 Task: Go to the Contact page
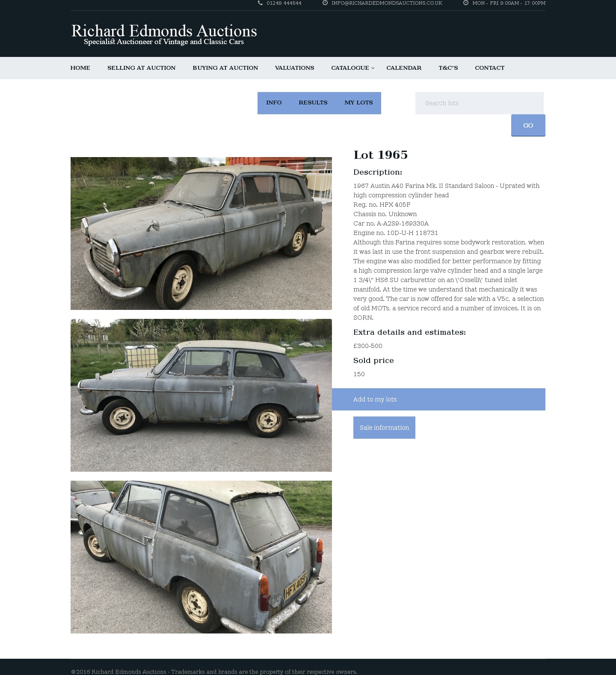point(490,68)
